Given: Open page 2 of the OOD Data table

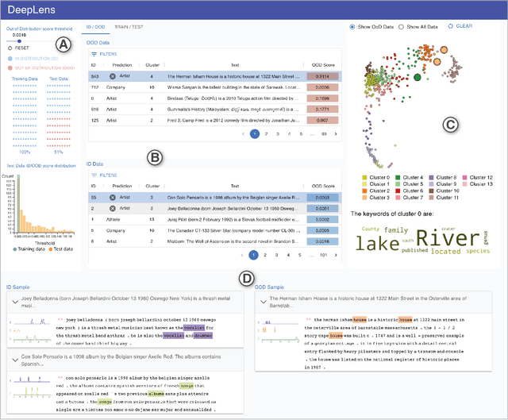Looking at the screenshot, I should [x=266, y=134].
